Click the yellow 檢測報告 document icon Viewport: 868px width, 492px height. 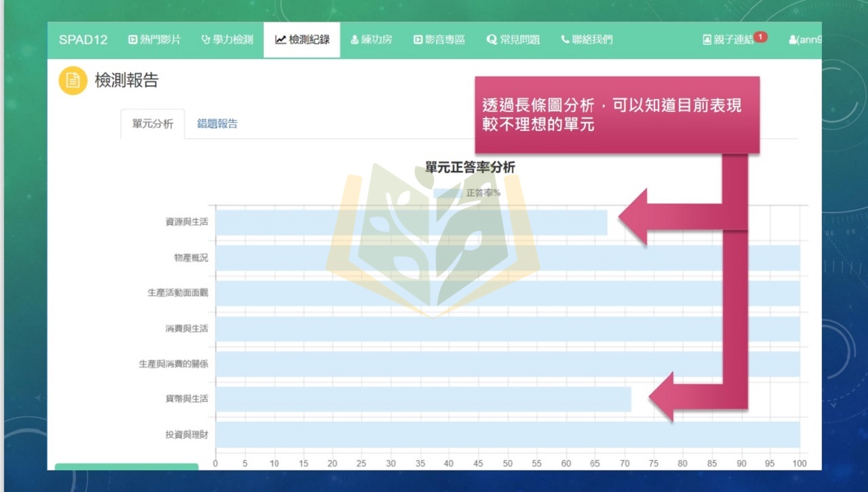pos(73,81)
